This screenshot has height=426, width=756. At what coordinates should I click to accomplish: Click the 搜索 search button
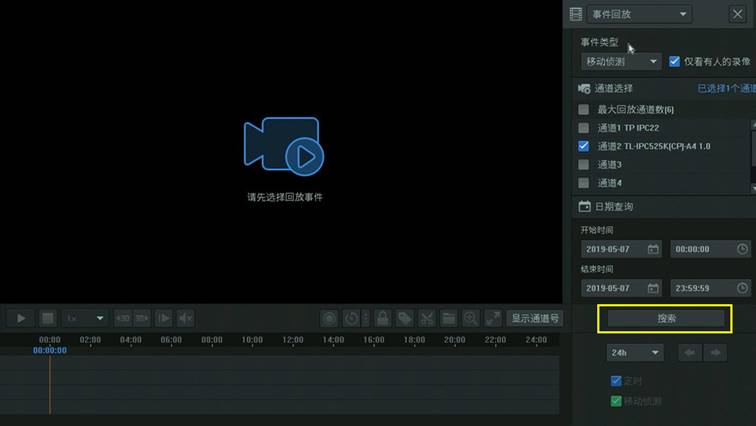point(666,318)
